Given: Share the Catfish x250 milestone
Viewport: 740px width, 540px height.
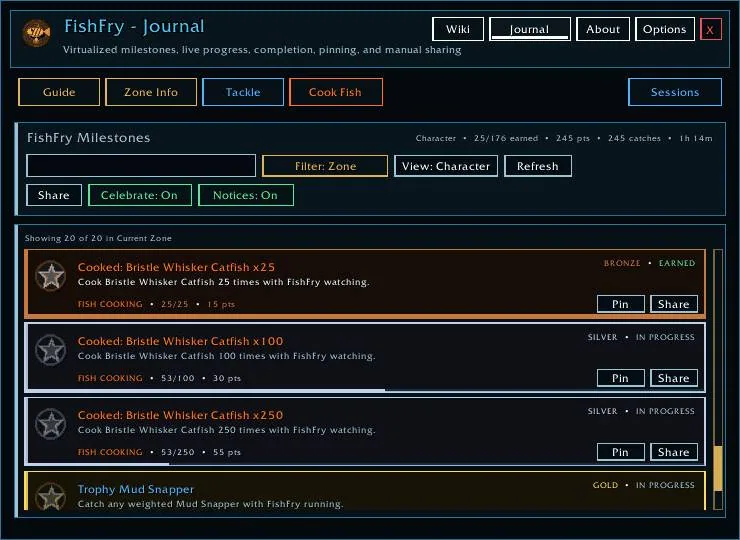Looking at the screenshot, I should pyautogui.click(x=673, y=452).
